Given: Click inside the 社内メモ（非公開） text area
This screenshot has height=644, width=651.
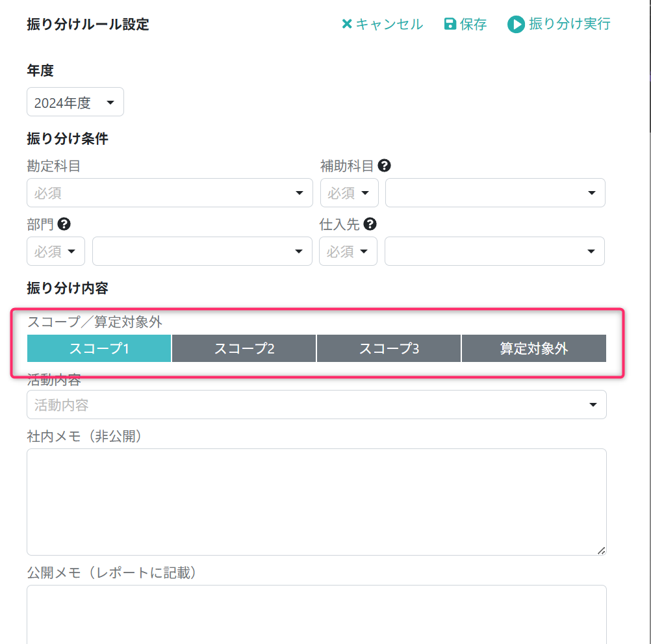Looking at the screenshot, I should pos(316,501).
